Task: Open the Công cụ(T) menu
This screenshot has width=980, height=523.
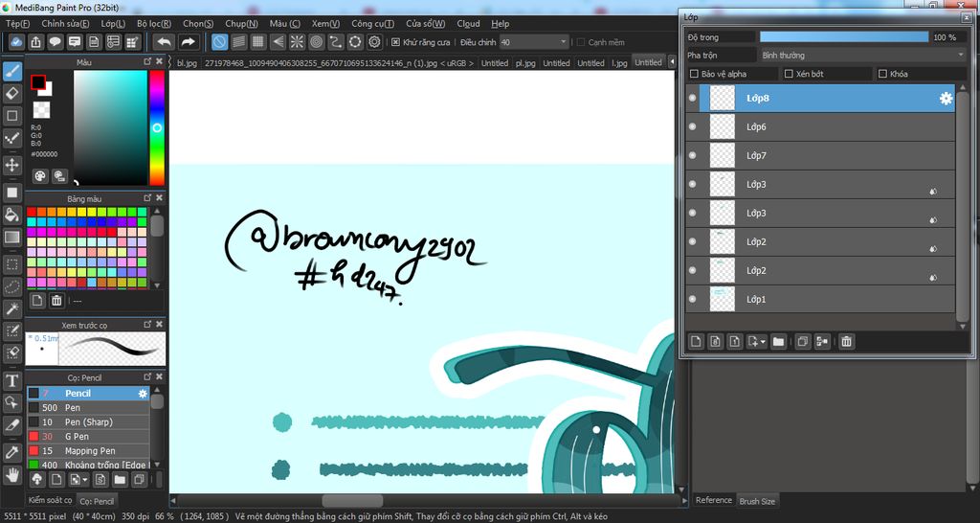Action: (372, 24)
